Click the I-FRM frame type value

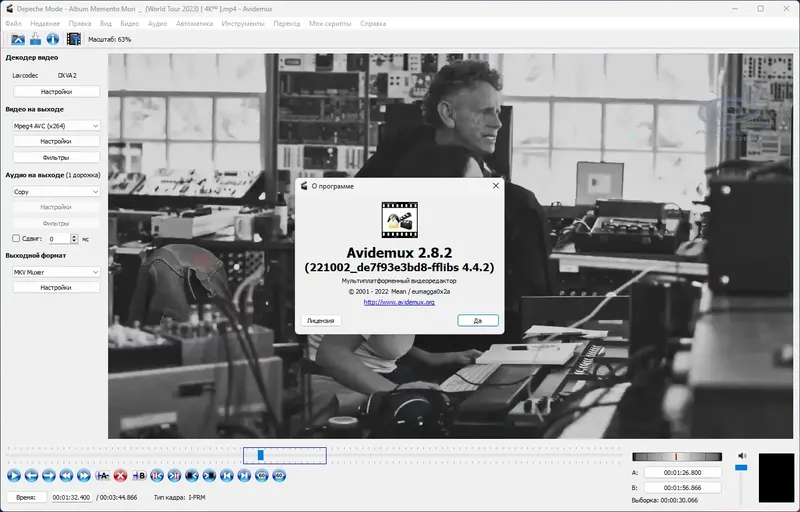[x=196, y=497]
